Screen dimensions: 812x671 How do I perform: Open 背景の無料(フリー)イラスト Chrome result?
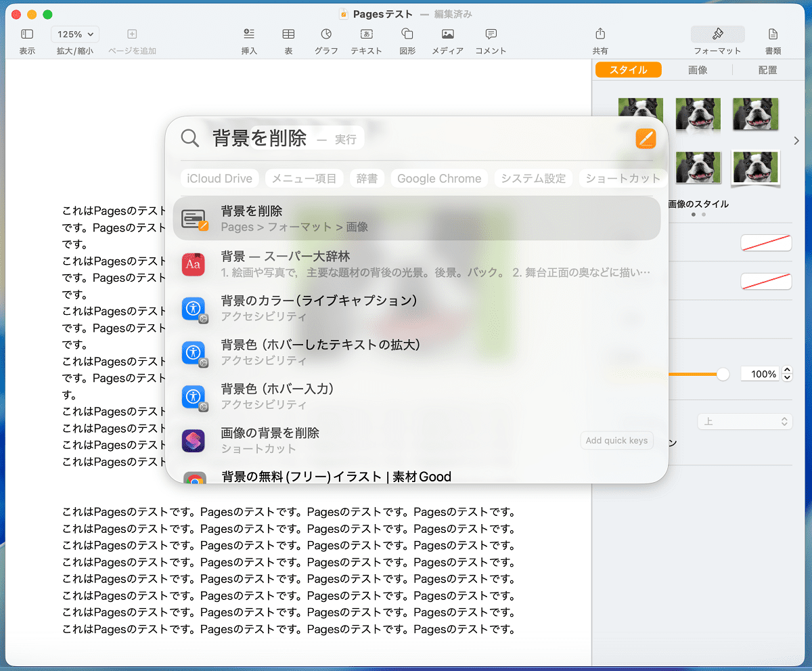(x=417, y=475)
